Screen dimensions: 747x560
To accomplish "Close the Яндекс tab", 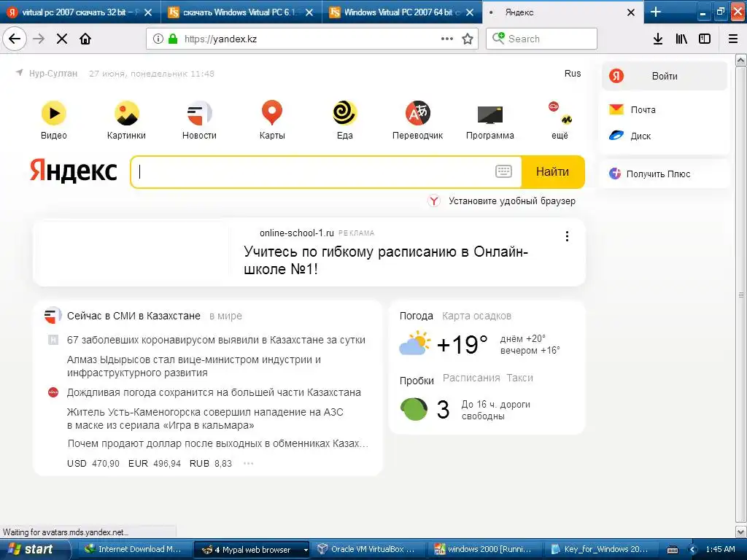I will pos(631,12).
